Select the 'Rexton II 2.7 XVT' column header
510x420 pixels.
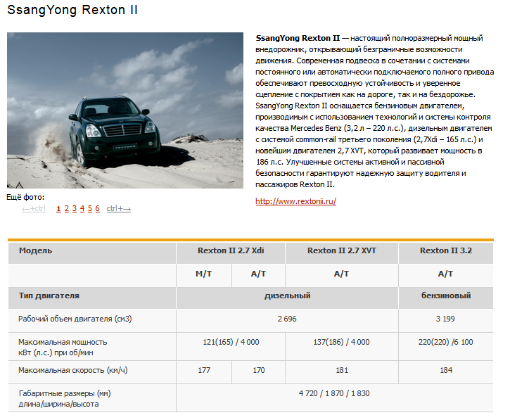342,250
